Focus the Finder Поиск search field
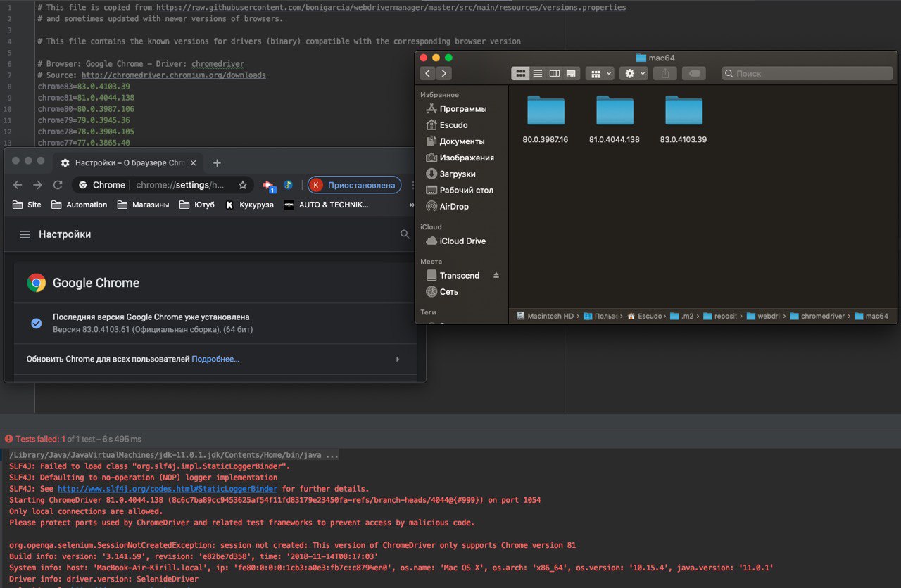901x588 pixels. [x=807, y=73]
